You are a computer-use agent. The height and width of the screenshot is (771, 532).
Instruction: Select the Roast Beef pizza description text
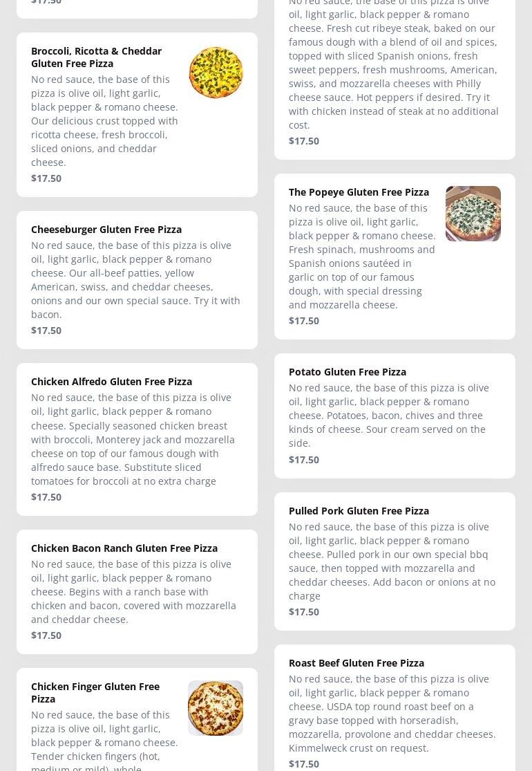(x=392, y=713)
